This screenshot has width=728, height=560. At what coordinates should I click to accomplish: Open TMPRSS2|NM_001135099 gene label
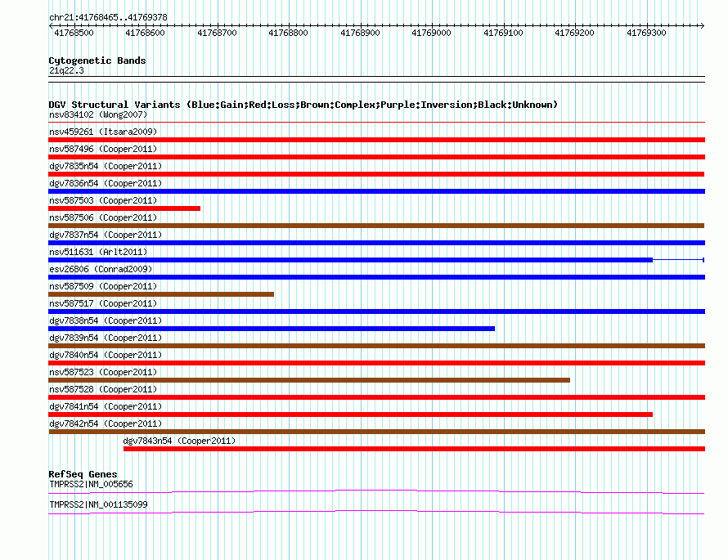[x=98, y=504]
